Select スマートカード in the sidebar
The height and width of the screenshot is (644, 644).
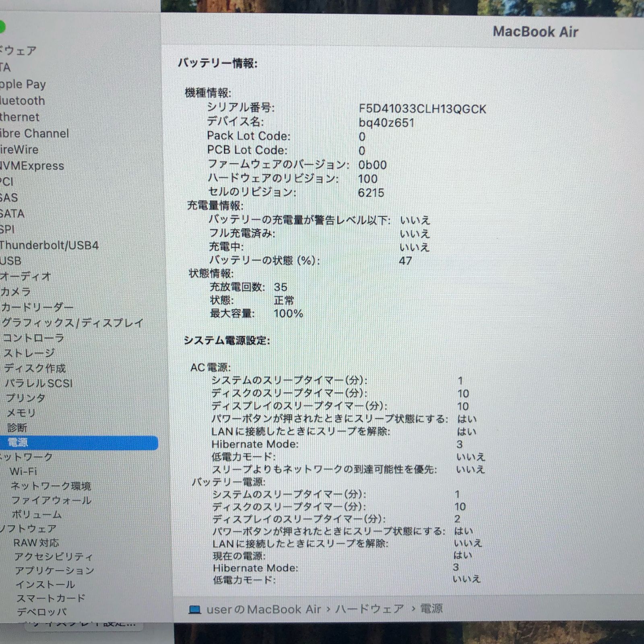click(51, 598)
